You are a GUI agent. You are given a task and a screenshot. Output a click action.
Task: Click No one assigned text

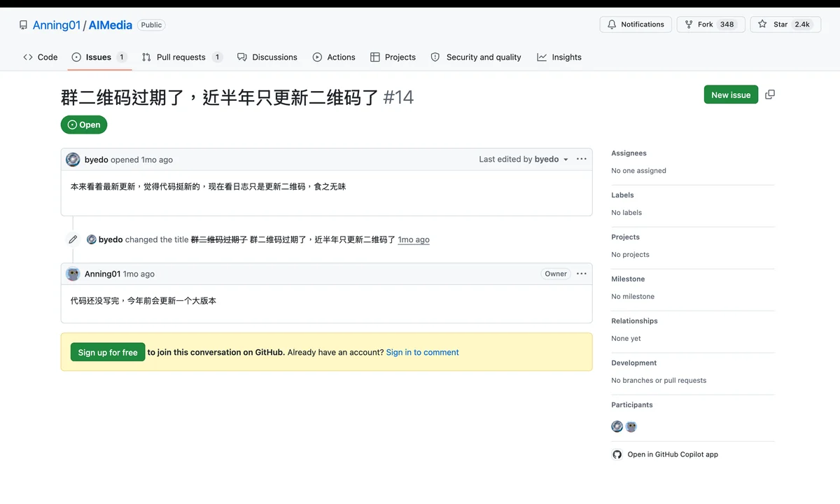pyautogui.click(x=638, y=171)
